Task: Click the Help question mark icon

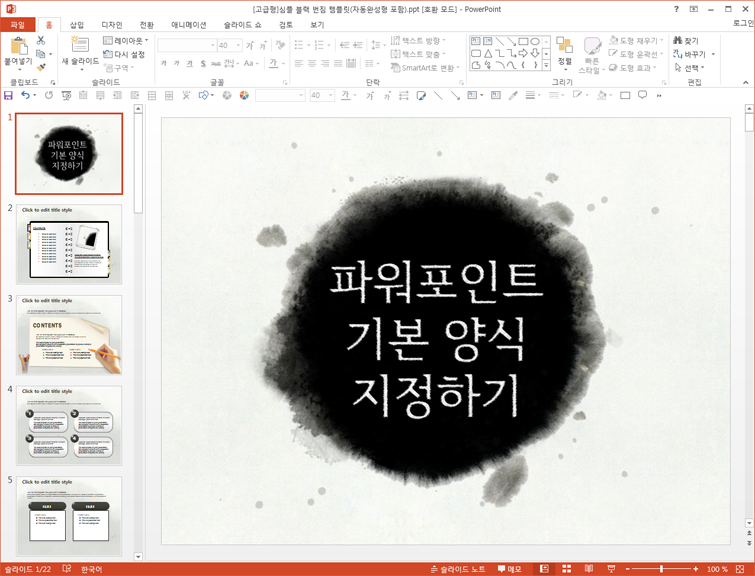Action: coord(676,9)
